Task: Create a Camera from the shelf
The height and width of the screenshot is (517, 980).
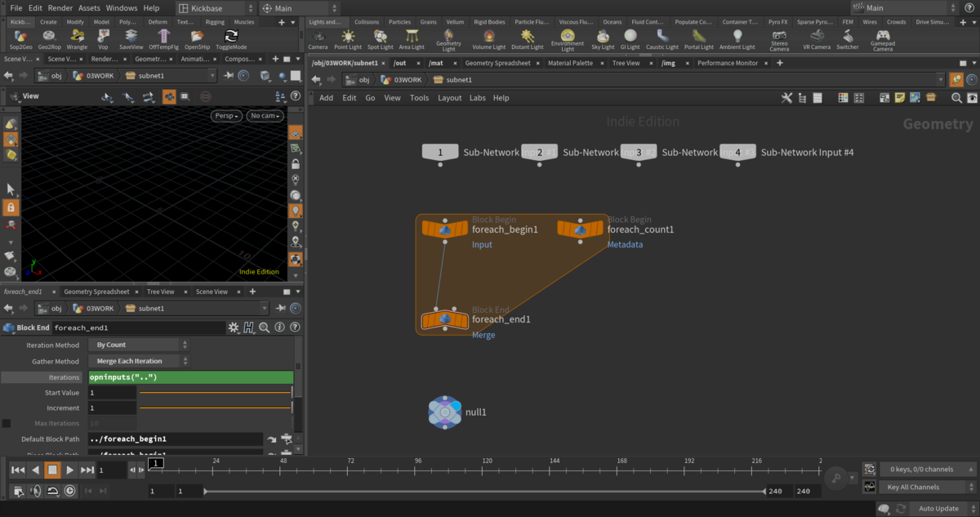Action: (318, 39)
